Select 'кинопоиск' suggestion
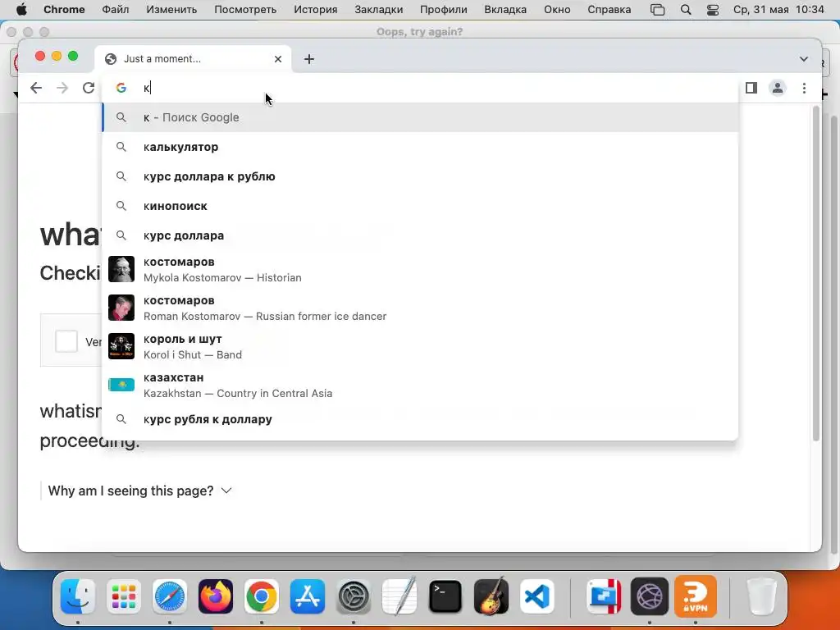 [x=420, y=206]
